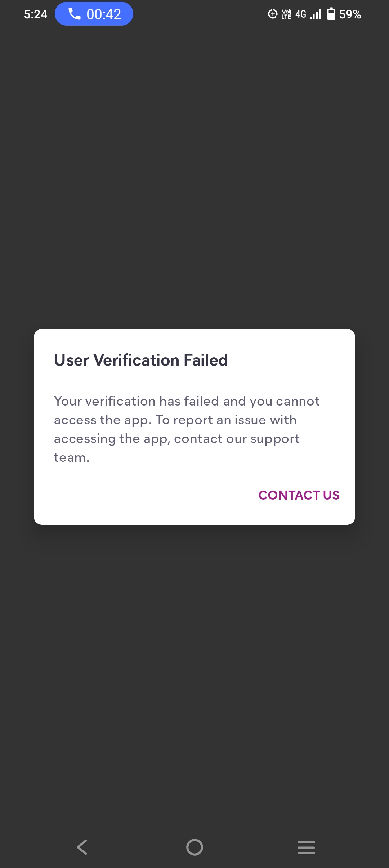Tap the VoLTE status bar indicator

286,14
